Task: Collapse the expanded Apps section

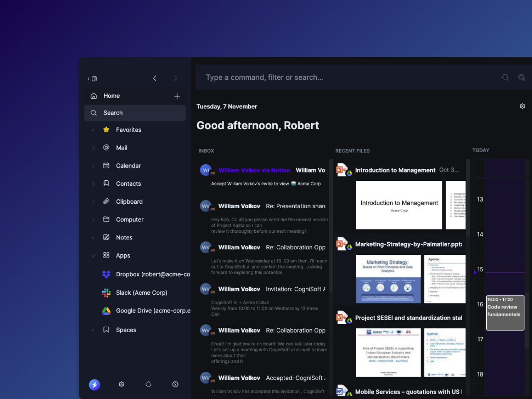Action: [x=93, y=255]
